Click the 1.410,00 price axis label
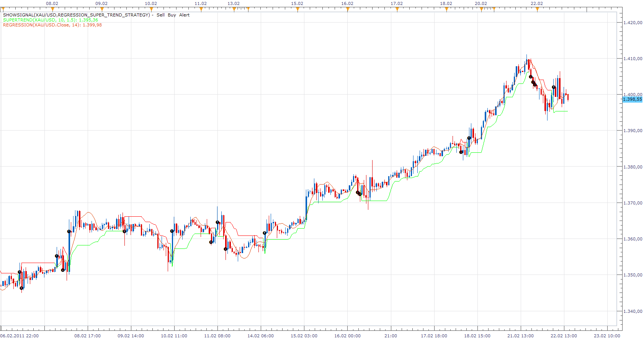 click(x=633, y=59)
